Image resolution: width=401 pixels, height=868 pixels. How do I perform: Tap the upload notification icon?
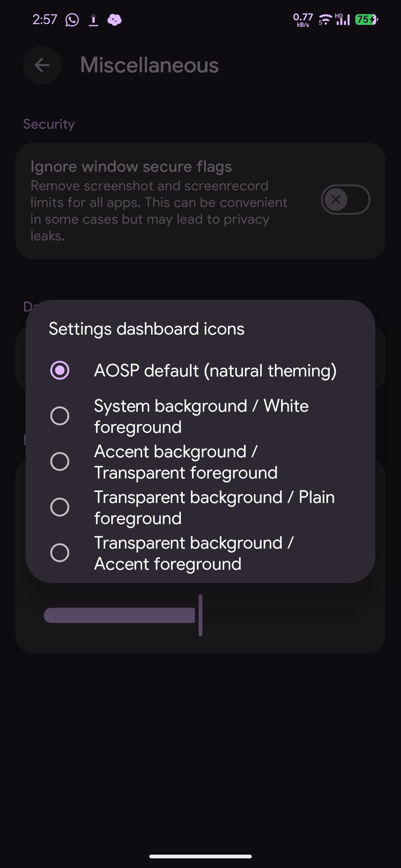[94, 20]
